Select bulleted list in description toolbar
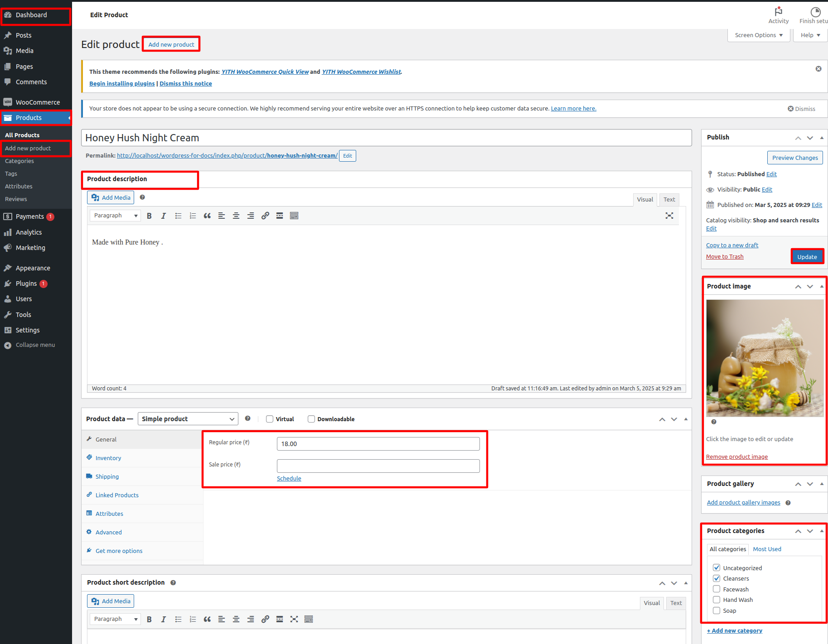 coord(178,216)
